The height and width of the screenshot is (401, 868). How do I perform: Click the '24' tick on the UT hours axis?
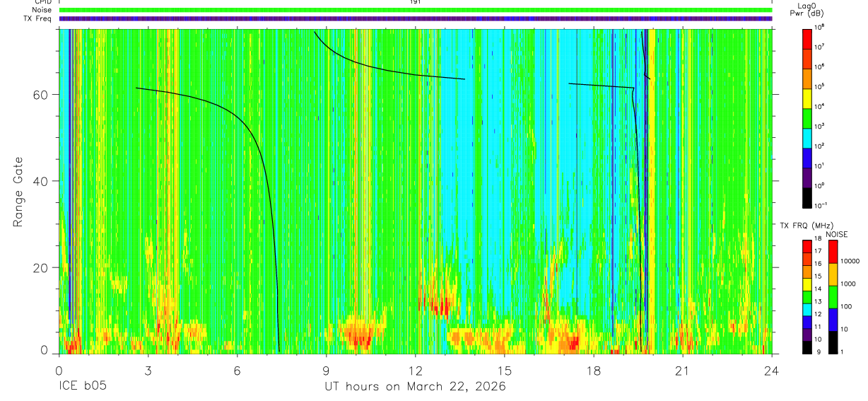click(x=772, y=371)
